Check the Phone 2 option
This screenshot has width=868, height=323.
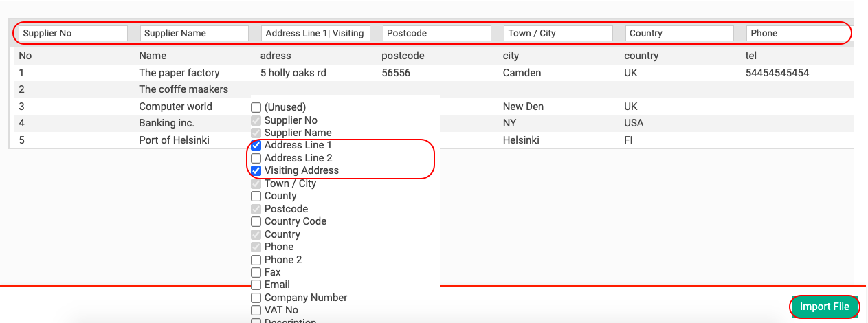(x=256, y=260)
